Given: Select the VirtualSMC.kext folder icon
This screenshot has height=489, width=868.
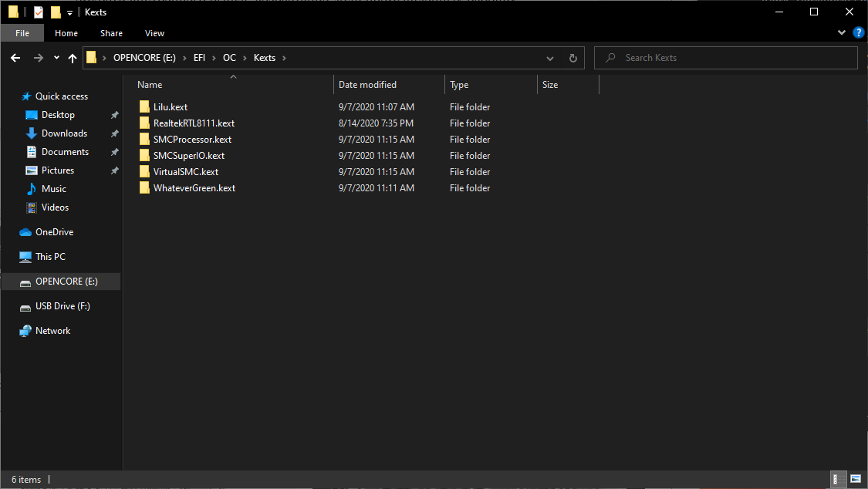Looking at the screenshot, I should click(144, 171).
